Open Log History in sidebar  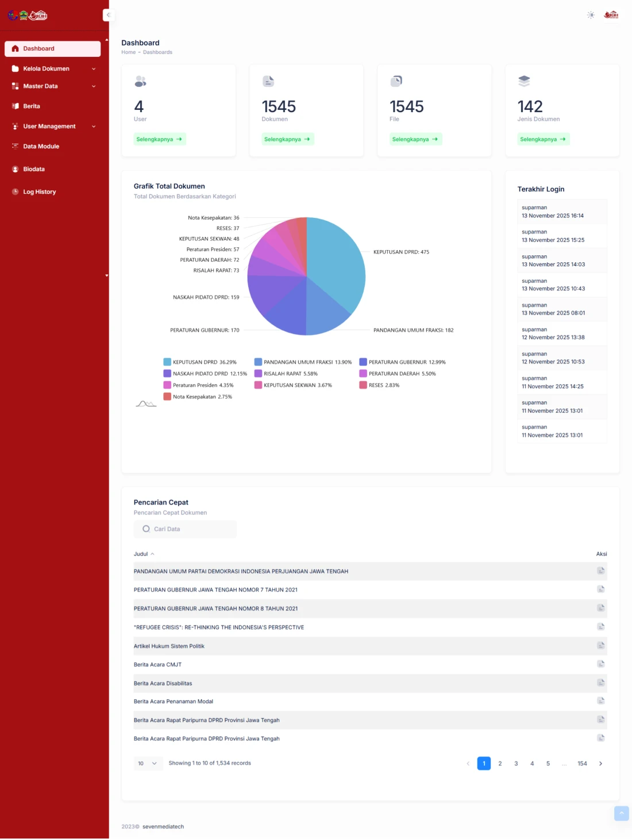39,192
